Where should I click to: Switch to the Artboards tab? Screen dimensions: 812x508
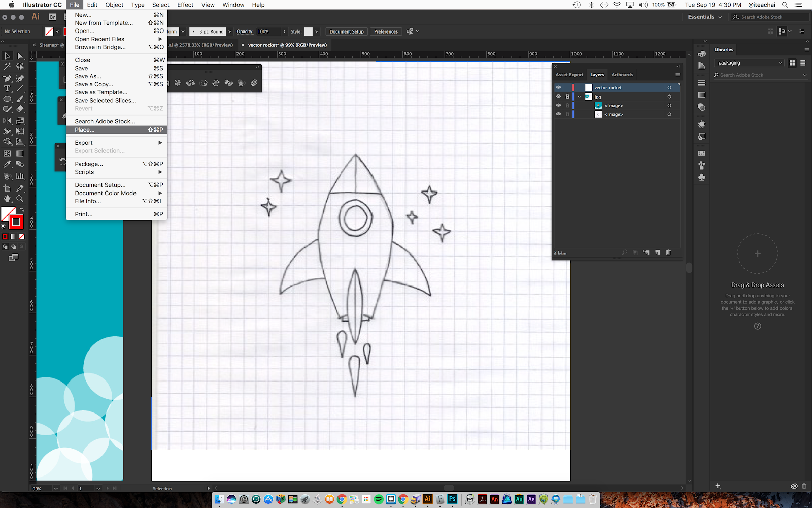pyautogui.click(x=622, y=75)
